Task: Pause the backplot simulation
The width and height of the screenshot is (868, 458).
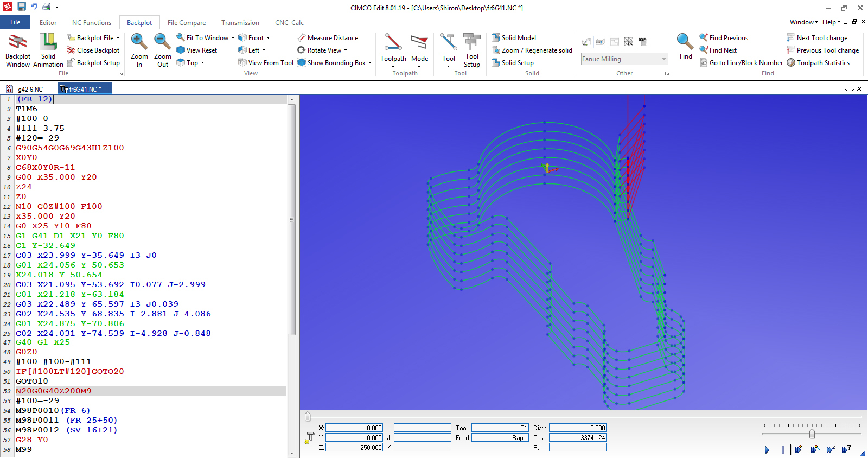Action: point(783,449)
